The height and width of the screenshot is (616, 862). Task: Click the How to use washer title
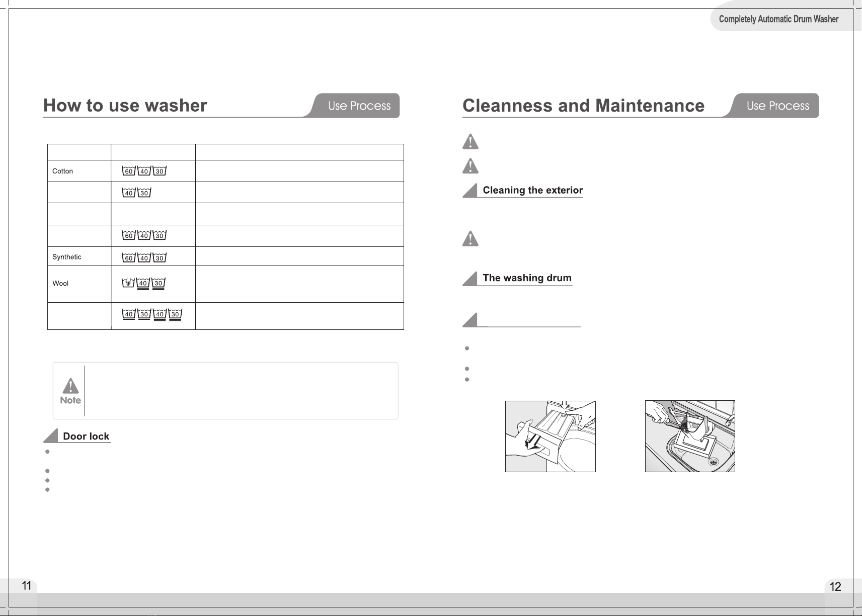tap(125, 105)
